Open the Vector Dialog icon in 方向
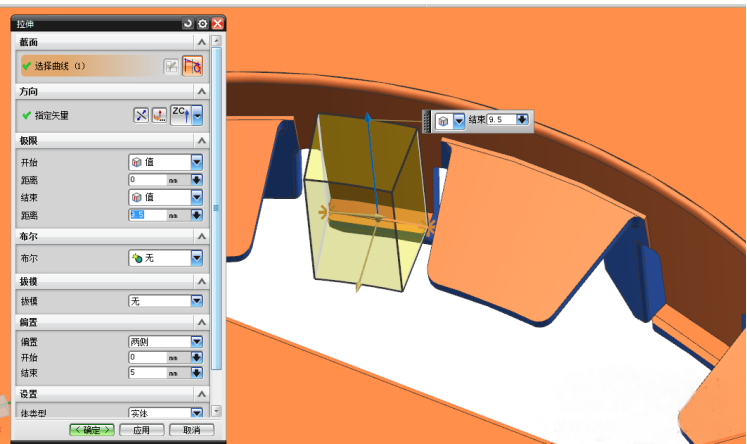Image resolution: width=747 pixels, height=444 pixels. click(x=159, y=116)
